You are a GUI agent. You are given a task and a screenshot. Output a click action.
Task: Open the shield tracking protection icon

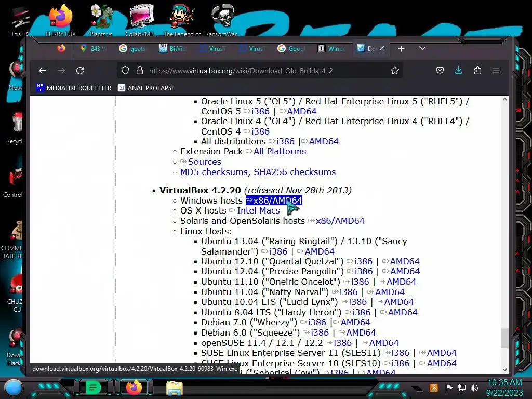coord(125,70)
